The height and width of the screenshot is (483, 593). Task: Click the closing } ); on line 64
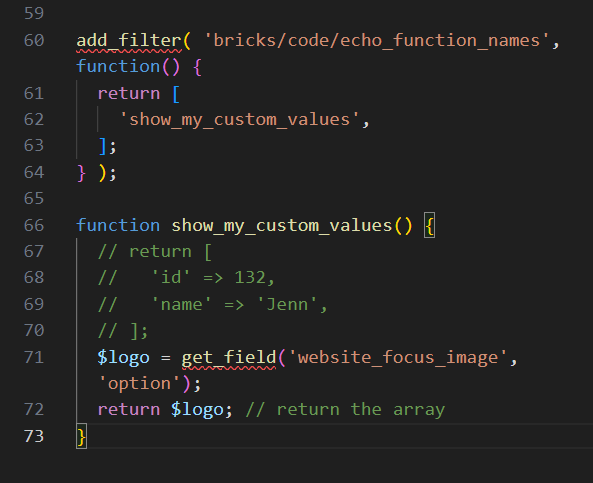point(97,173)
